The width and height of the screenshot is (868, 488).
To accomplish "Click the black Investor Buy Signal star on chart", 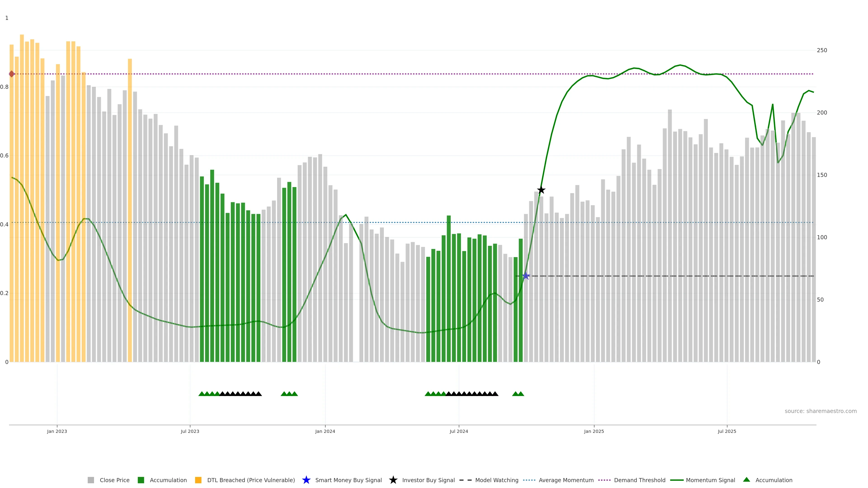I will coord(541,190).
